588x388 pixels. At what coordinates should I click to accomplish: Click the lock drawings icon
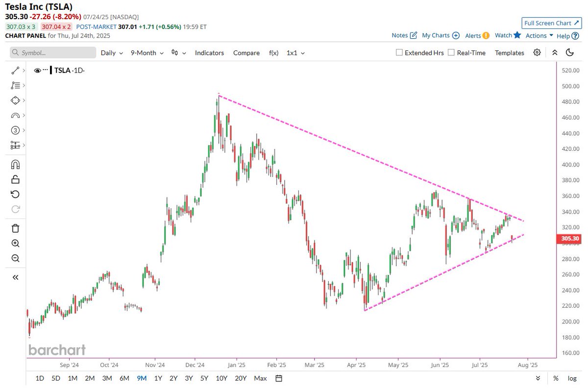click(x=15, y=179)
